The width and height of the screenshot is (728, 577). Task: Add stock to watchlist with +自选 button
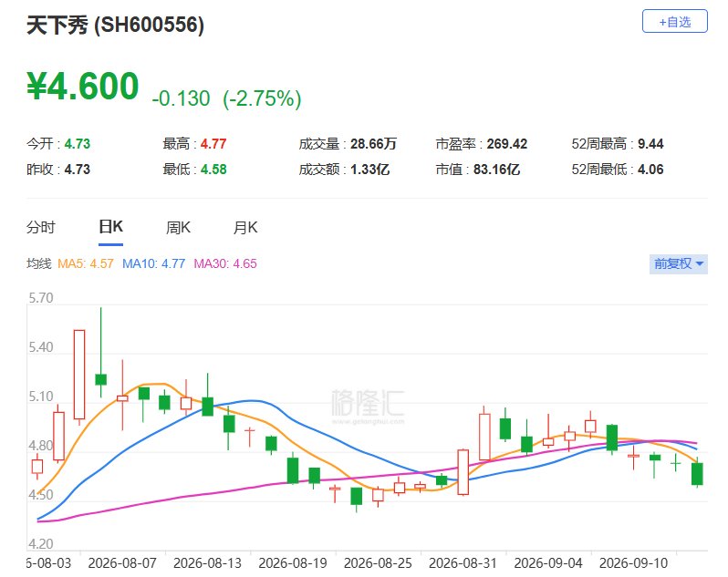tap(674, 21)
